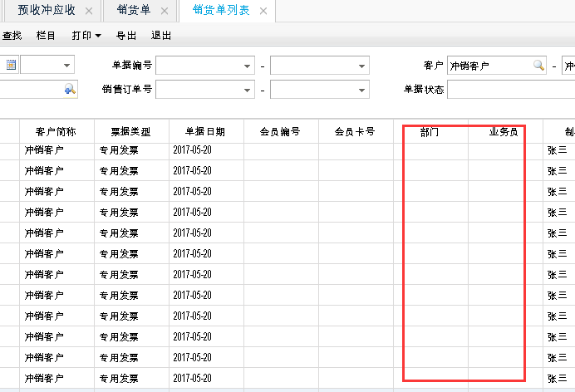Expand the second 单据编号 range dropdown
The image size is (575, 392).
tap(361, 66)
